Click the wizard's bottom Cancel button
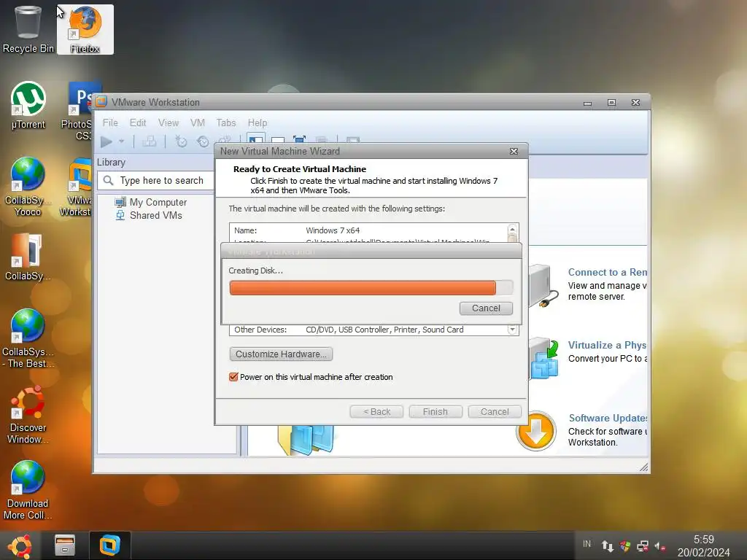The height and width of the screenshot is (560, 747). coord(495,412)
